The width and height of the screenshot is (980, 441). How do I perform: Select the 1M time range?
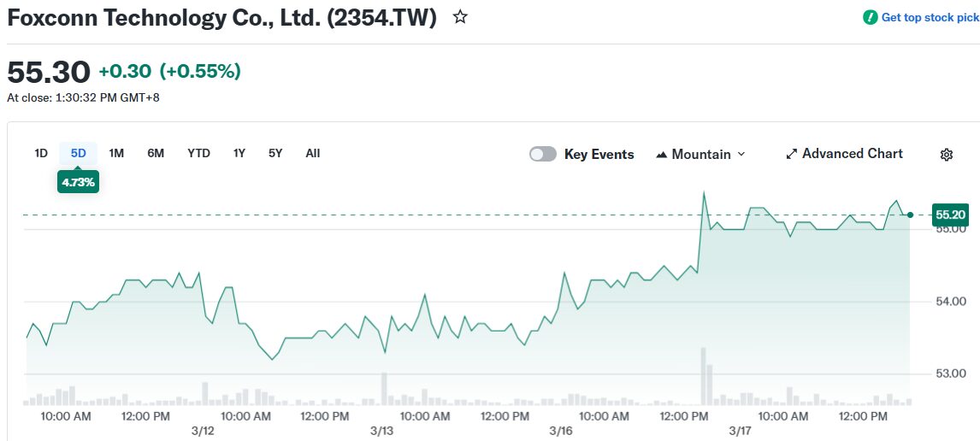[116, 153]
